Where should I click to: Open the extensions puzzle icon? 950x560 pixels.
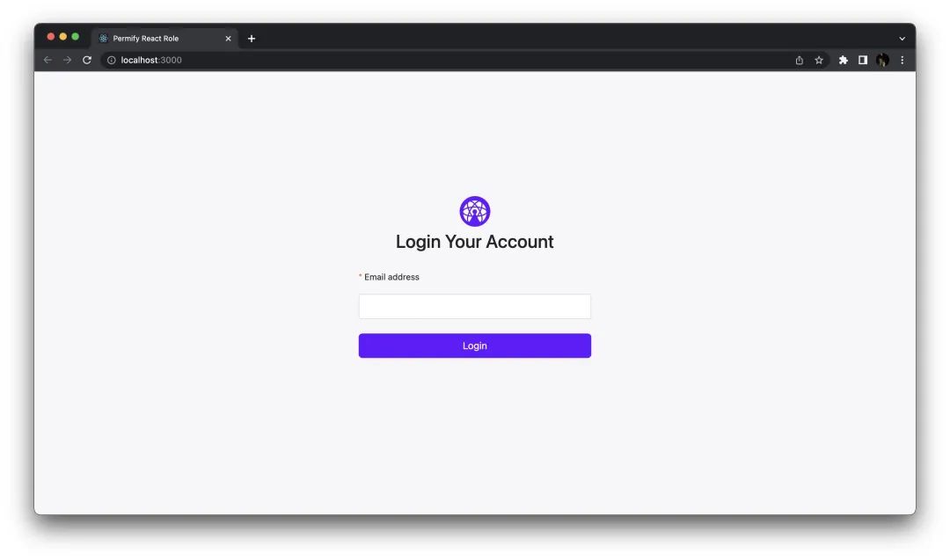pos(844,60)
